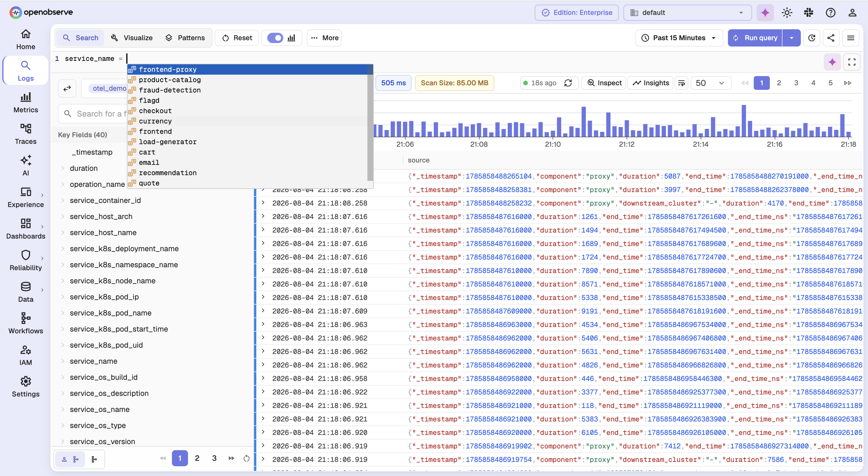868x476 pixels.
Task: Choose checkout from autocomplete list
Action: [248, 111]
